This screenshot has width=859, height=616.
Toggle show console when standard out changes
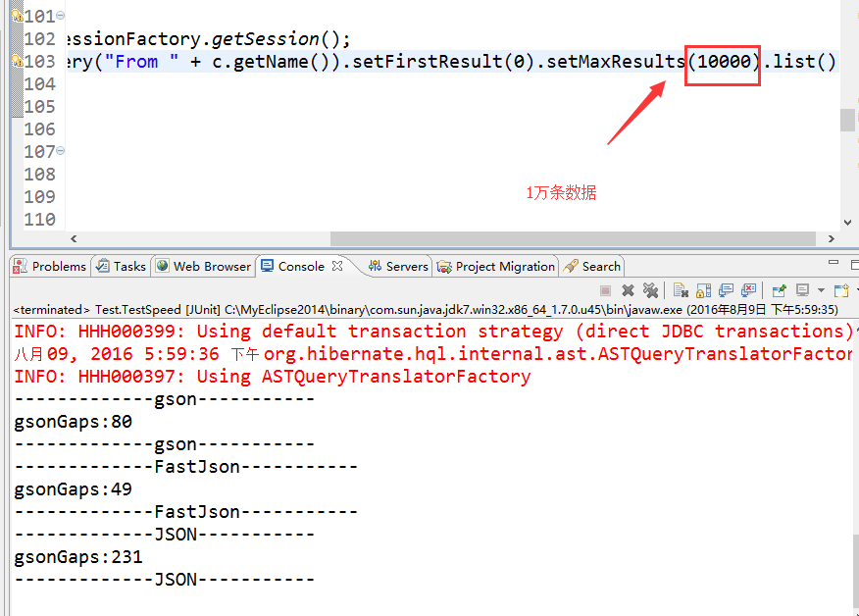pyautogui.click(x=727, y=290)
